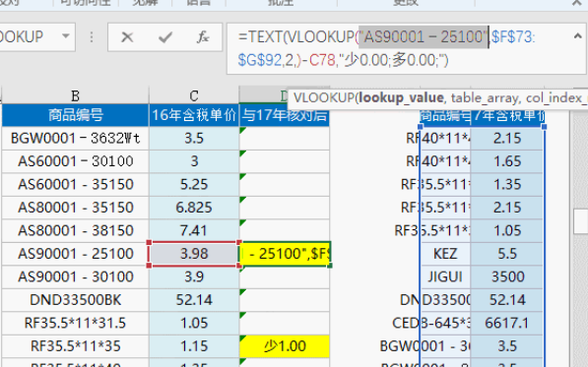The height and width of the screenshot is (367, 588).
Task: Open Insert Function fx dialog
Action: point(203,37)
